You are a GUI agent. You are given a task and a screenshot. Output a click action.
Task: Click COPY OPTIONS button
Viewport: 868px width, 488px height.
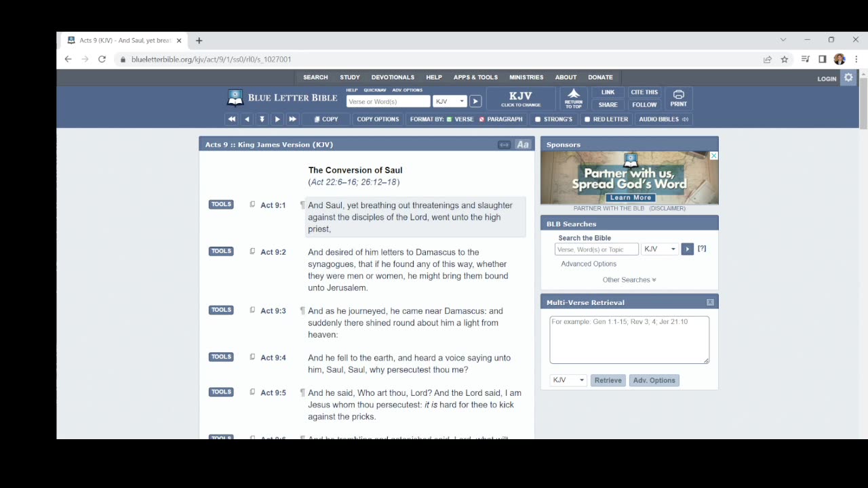[x=378, y=119]
